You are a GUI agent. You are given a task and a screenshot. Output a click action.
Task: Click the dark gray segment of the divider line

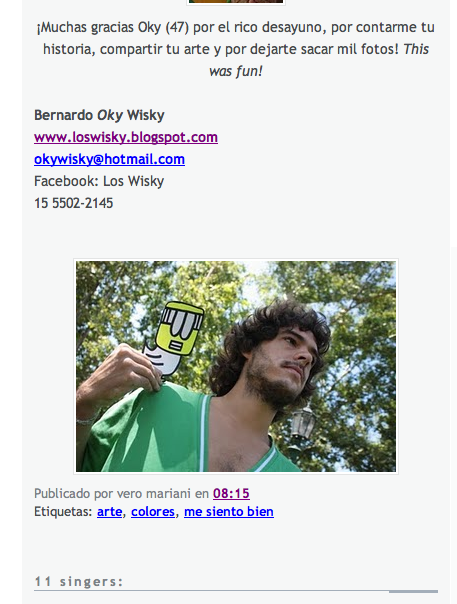(413, 591)
